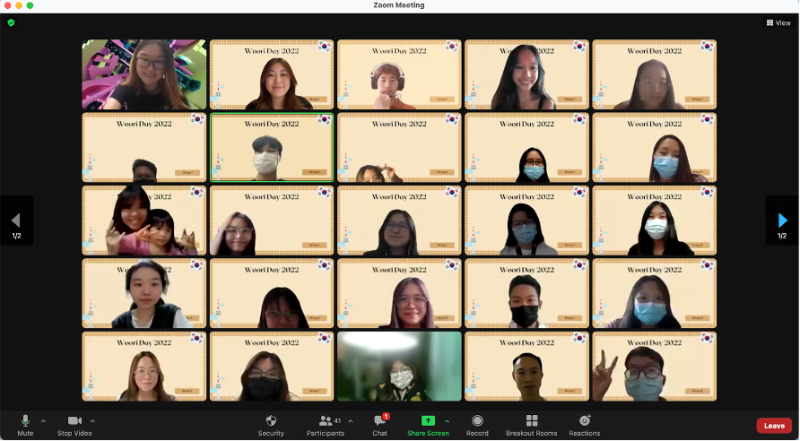Start Share Screen
Screen dimensions: 800x441
point(428,426)
